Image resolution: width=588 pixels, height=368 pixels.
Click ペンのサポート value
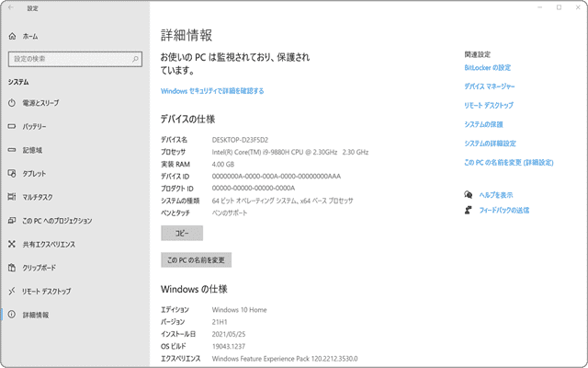230,213
